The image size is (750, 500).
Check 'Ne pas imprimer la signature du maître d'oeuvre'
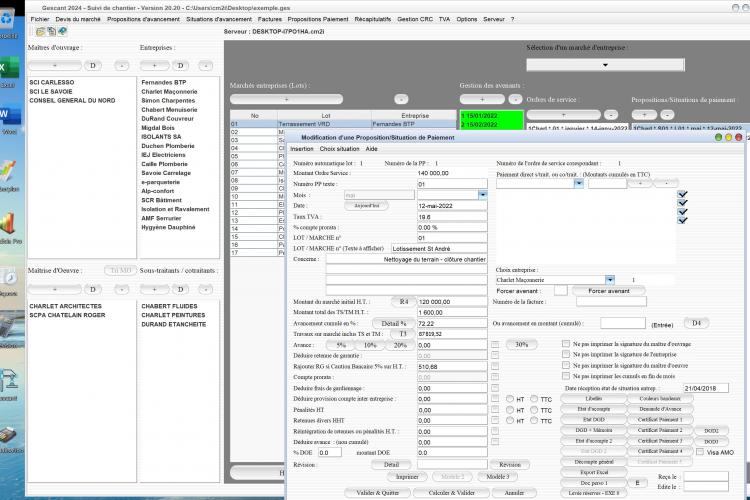tap(566, 365)
